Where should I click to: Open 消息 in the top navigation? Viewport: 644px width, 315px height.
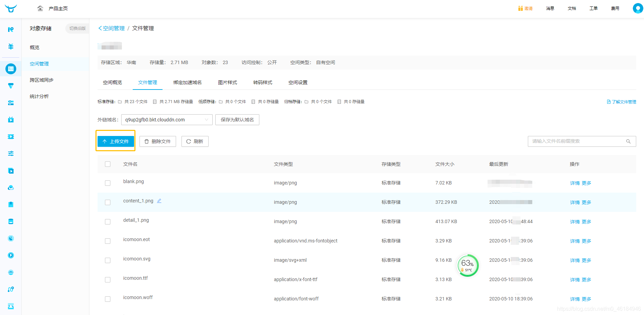tap(550, 8)
